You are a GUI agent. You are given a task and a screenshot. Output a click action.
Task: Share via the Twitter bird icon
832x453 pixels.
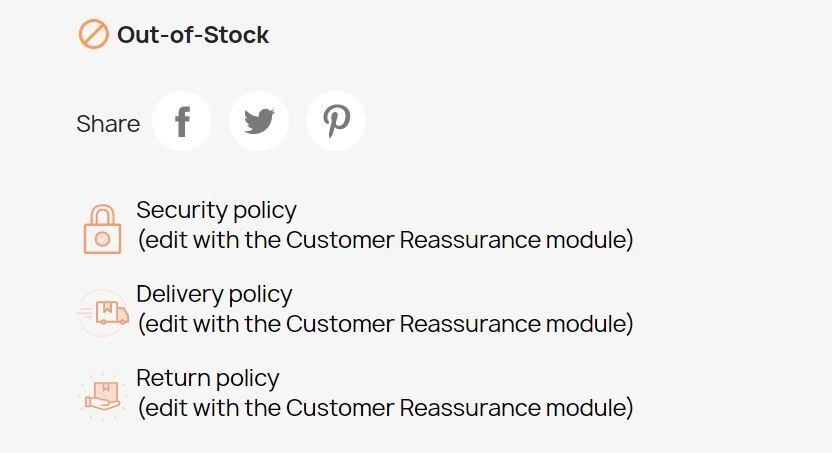(259, 121)
